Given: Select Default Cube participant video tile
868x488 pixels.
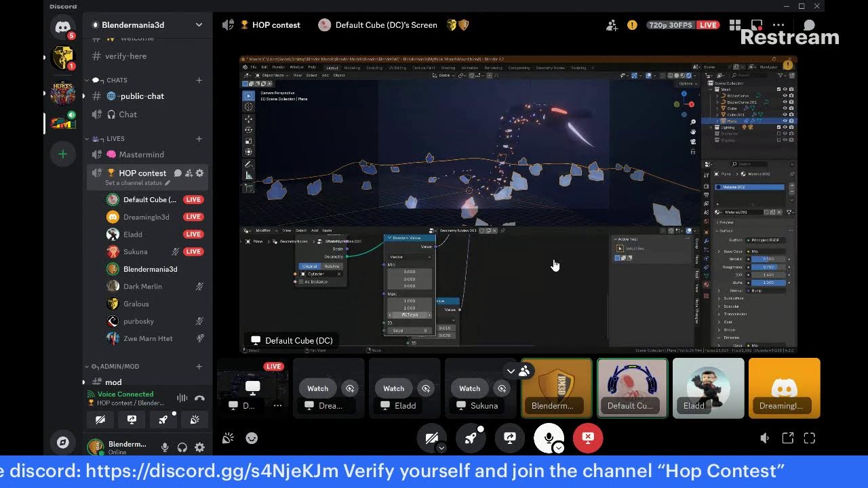Looking at the screenshot, I should 632,388.
